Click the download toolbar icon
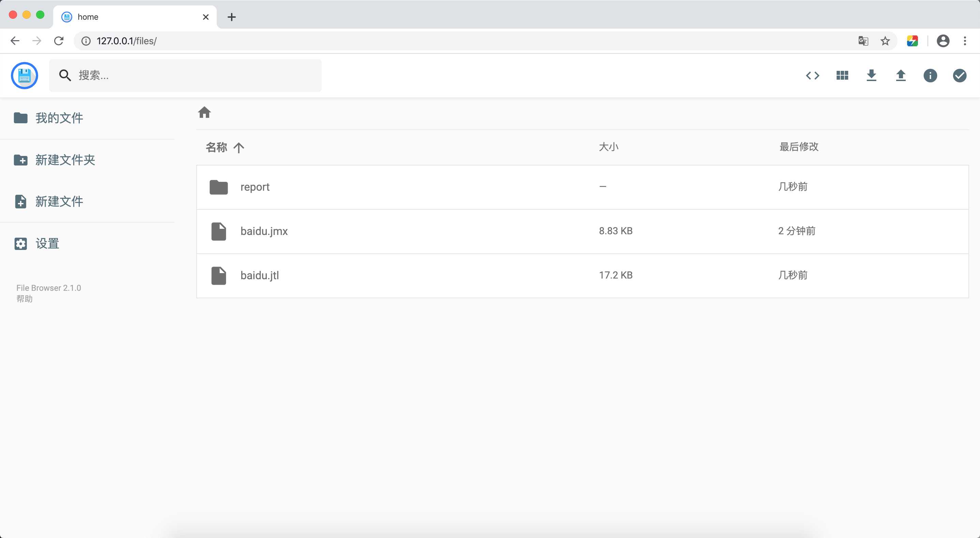 (872, 75)
